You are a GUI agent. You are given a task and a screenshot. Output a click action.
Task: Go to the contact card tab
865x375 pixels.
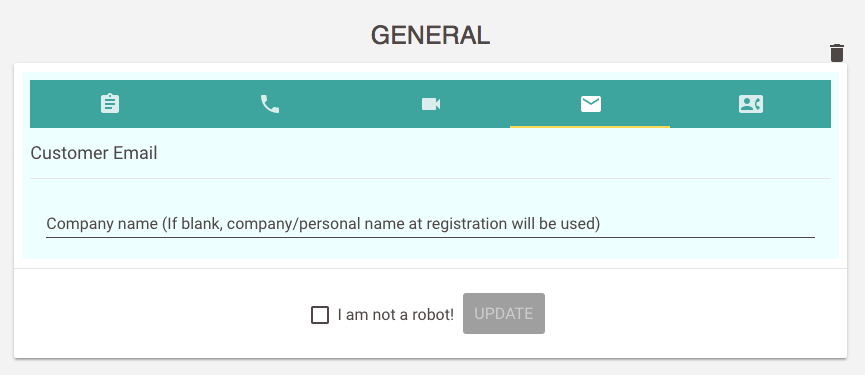[750, 104]
